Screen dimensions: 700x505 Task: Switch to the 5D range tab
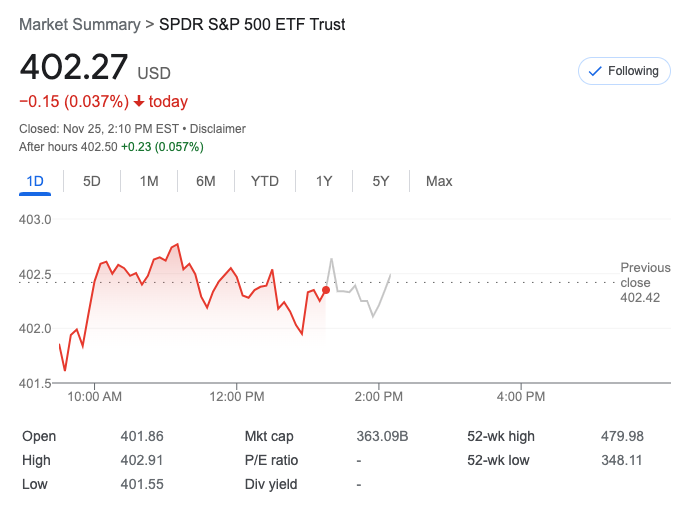(92, 181)
